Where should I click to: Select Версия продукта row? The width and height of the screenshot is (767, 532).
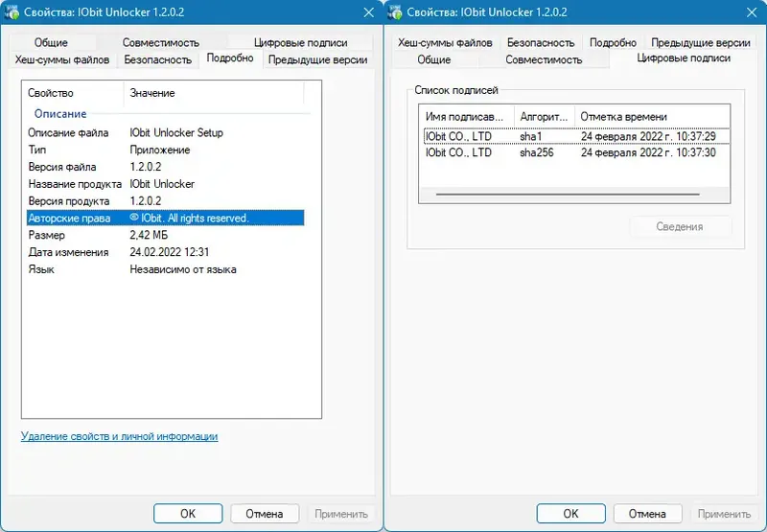click(x=165, y=201)
